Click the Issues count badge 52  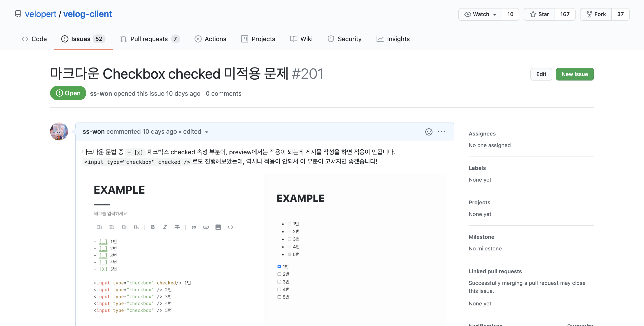[99, 39]
